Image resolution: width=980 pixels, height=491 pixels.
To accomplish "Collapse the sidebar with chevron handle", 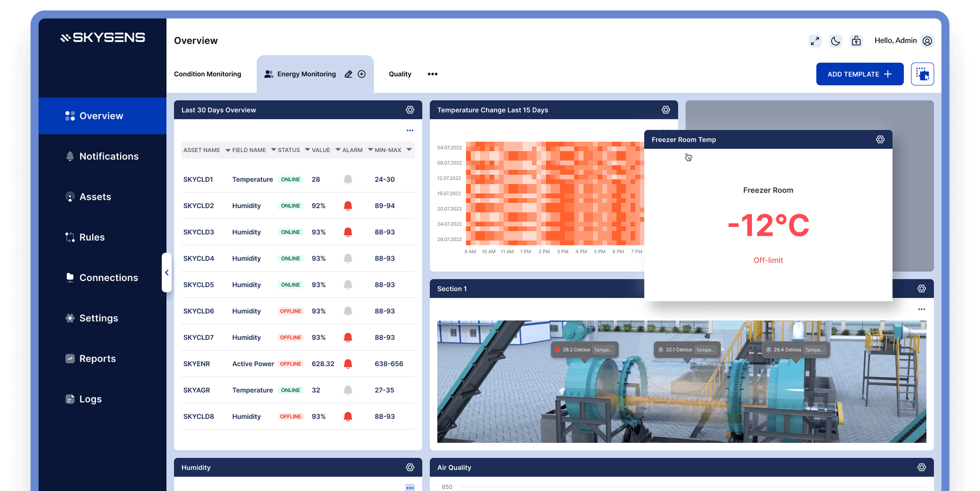I will [167, 273].
